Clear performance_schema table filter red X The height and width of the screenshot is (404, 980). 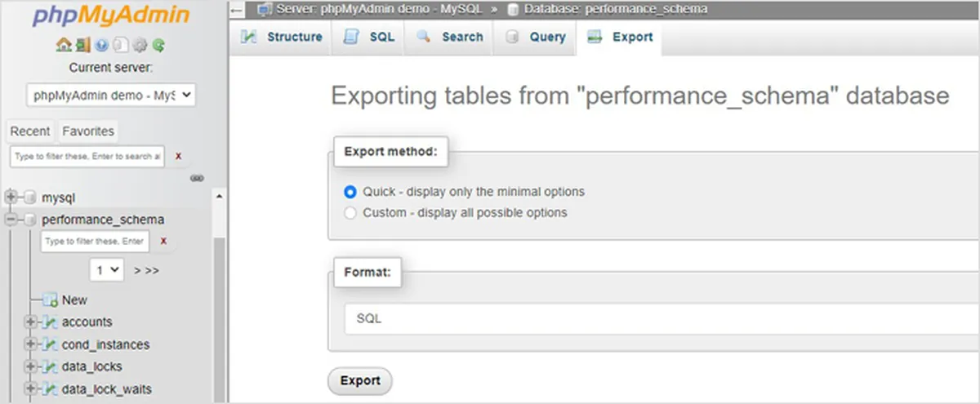pyautogui.click(x=163, y=241)
